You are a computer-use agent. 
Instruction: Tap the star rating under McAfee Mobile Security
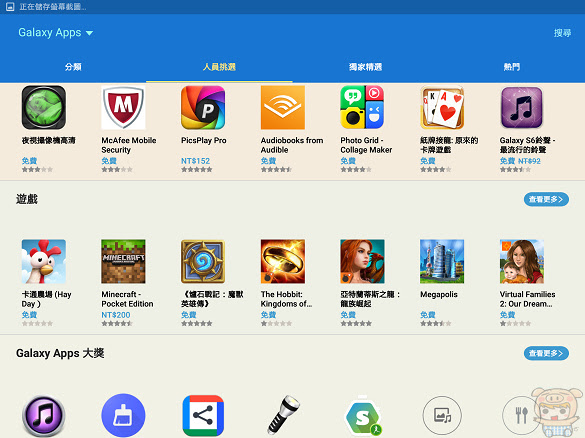[x=117, y=169]
